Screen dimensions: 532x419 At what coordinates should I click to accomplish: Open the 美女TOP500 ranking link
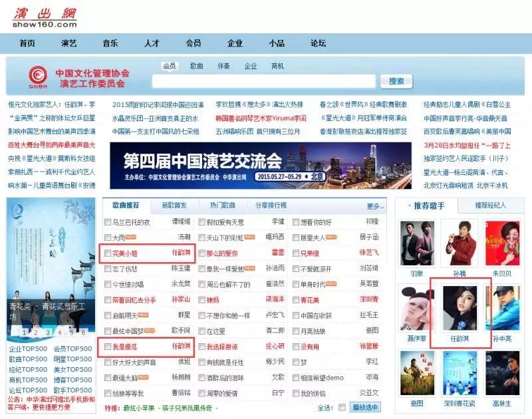72,370
